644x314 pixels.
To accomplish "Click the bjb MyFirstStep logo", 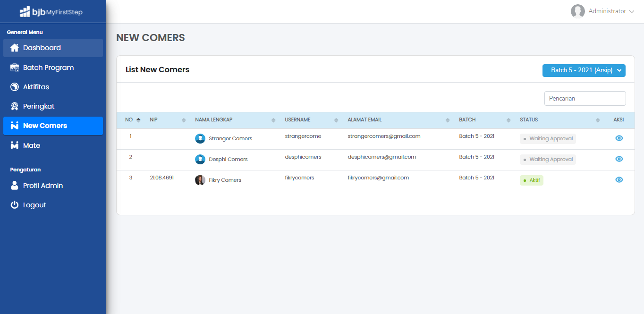I will [51, 12].
